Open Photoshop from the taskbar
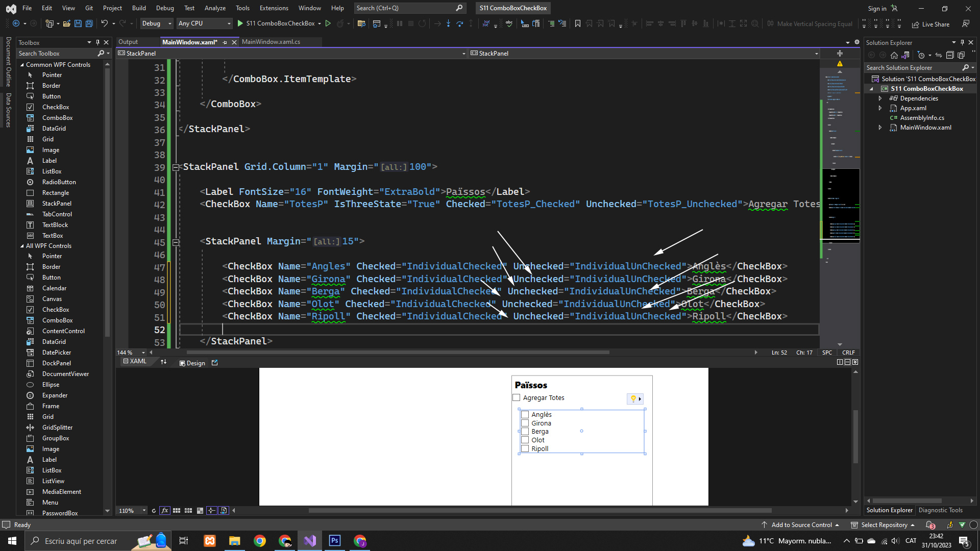This screenshot has width=980, height=551. click(334, 541)
